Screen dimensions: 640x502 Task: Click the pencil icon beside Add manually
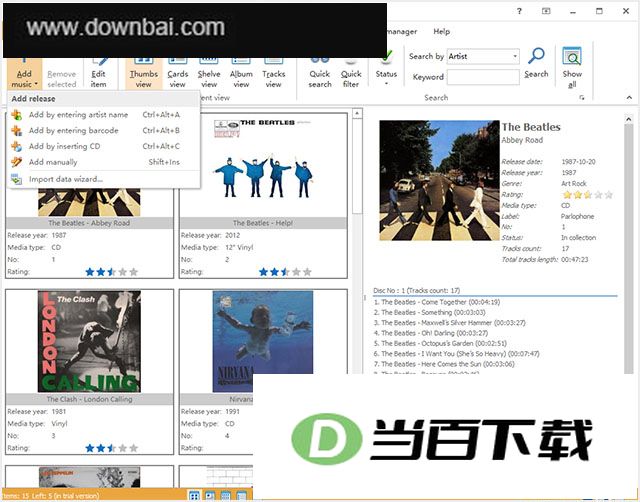click(17, 162)
